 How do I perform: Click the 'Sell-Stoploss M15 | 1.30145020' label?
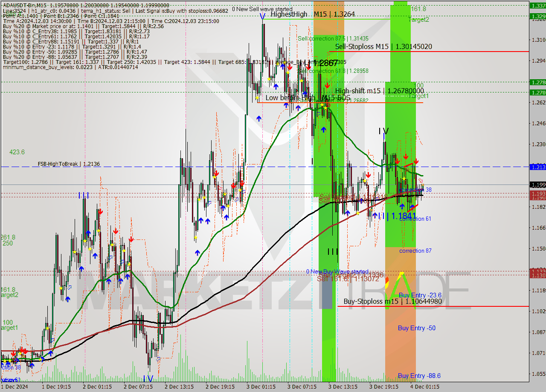383,46
